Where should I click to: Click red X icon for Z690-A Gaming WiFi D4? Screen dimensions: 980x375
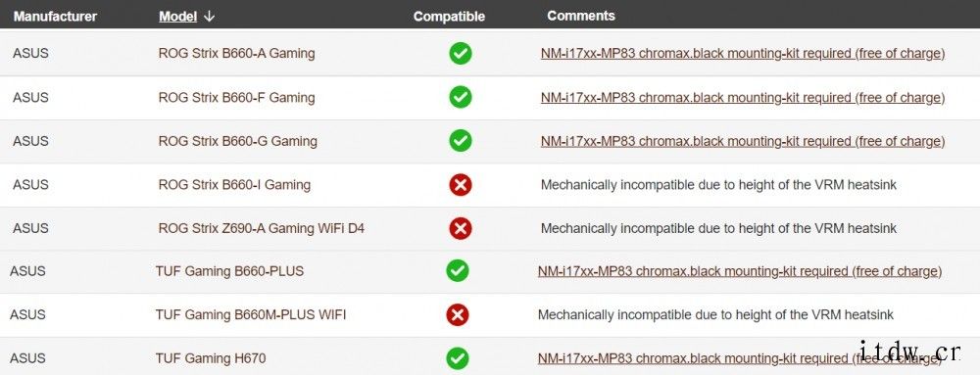461,228
